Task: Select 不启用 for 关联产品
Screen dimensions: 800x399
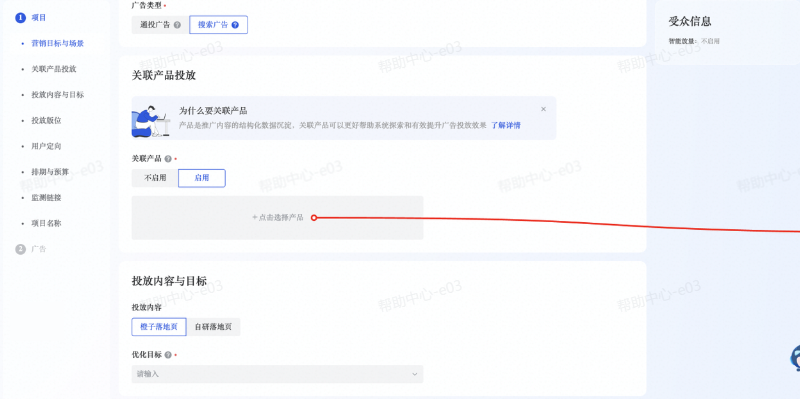Action: [155, 178]
